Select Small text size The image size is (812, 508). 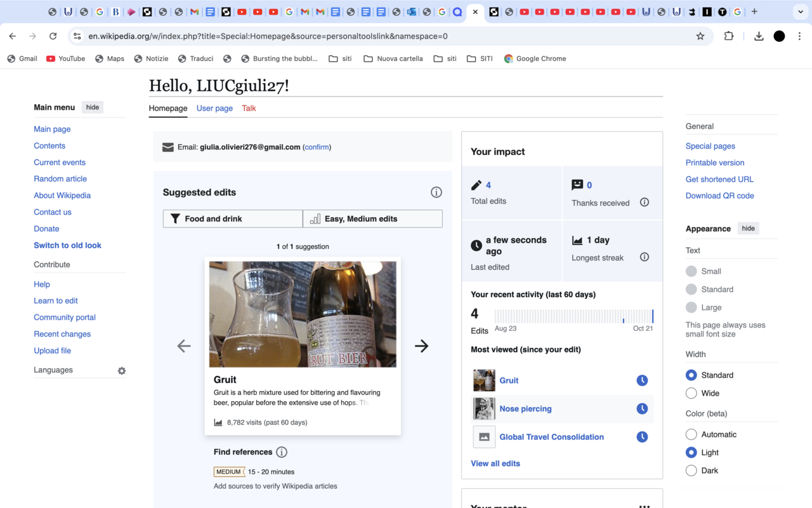tap(691, 271)
